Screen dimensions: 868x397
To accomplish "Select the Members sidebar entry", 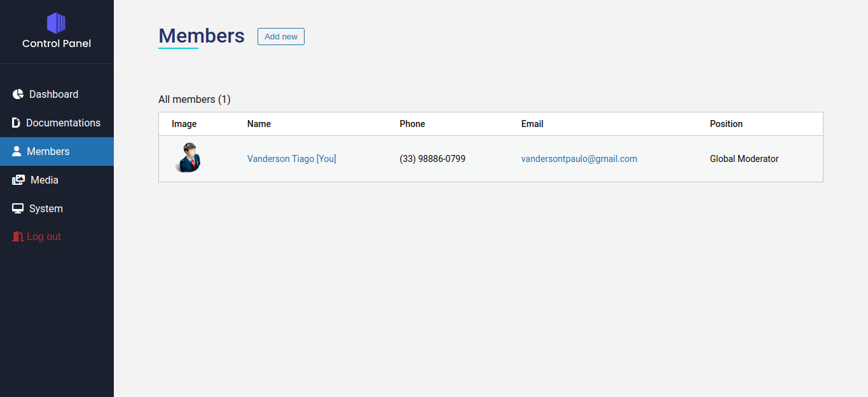I will 57,151.
